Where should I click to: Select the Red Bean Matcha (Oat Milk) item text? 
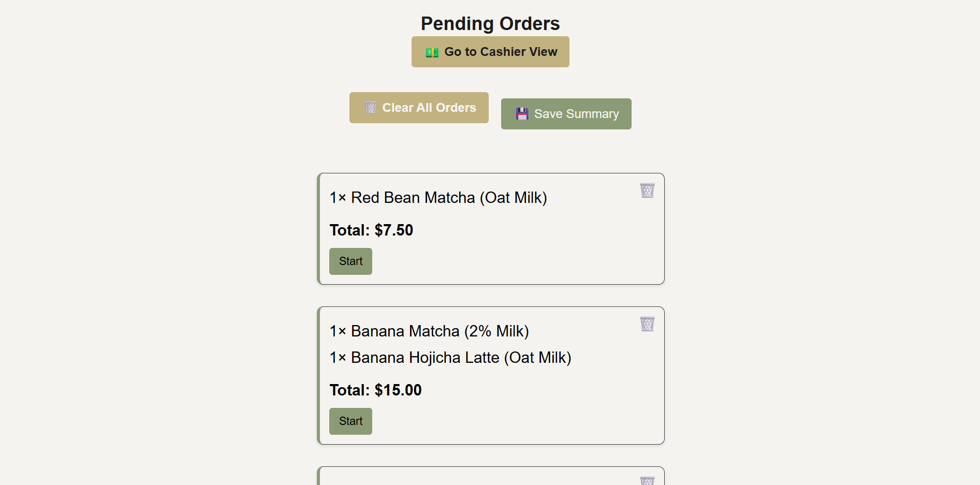438,198
